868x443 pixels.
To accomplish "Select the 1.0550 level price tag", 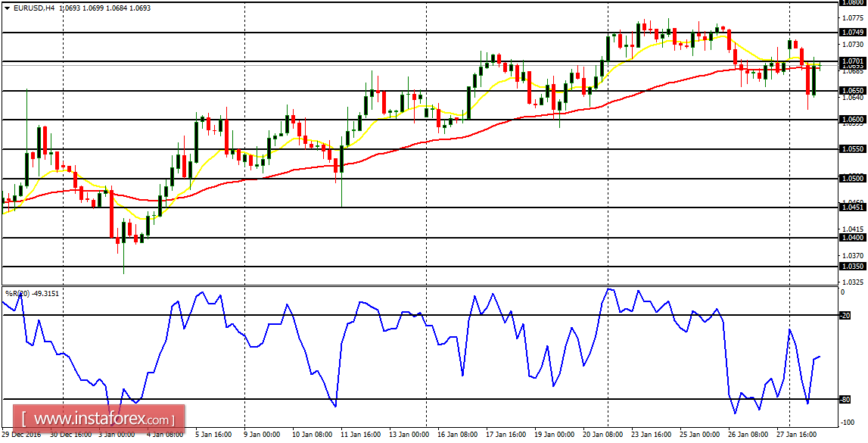I will [x=851, y=149].
